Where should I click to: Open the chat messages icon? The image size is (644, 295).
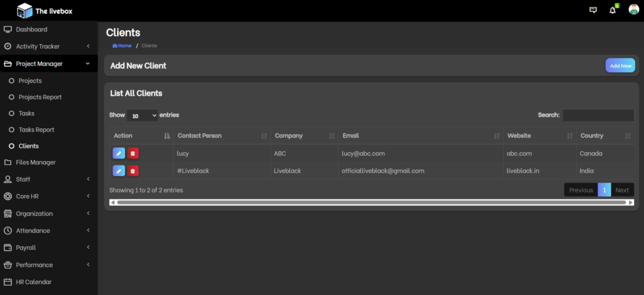click(592, 10)
